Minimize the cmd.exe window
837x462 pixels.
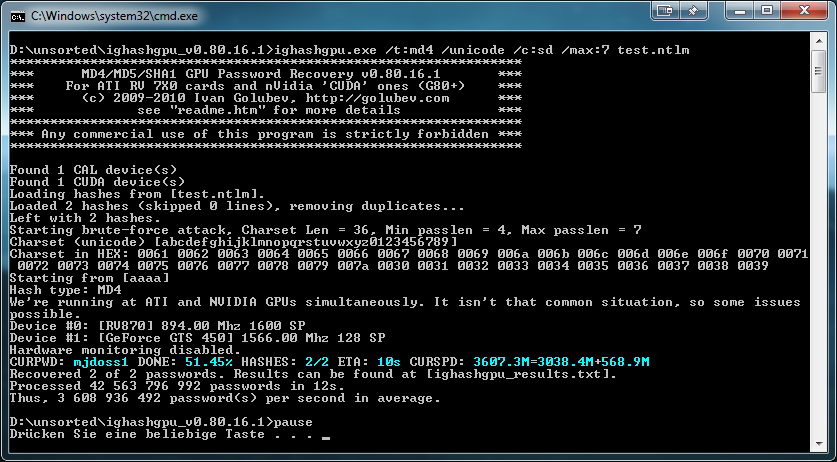pyautogui.click(x=741, y=10)
